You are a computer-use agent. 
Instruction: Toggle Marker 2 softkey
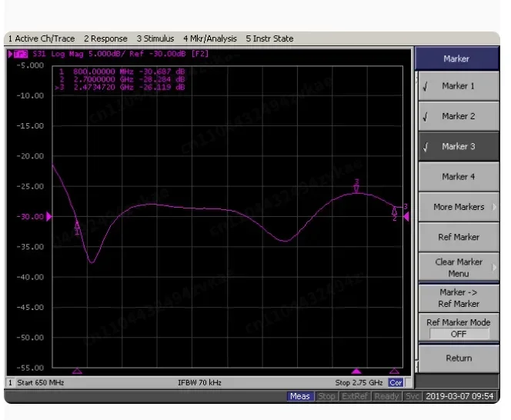459,116
